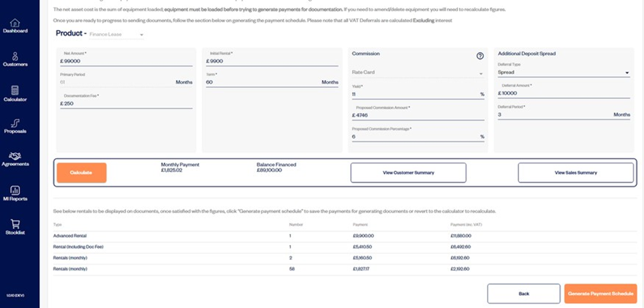Click the Back button
This screenshot has height=308, width=644.
tap(523, 294)
